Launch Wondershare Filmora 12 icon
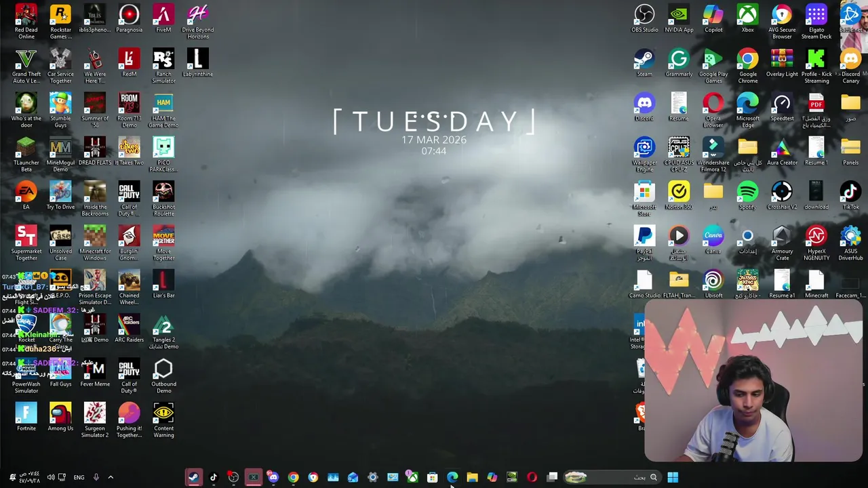This screenshot has width=868, height=488. [713, 154]
